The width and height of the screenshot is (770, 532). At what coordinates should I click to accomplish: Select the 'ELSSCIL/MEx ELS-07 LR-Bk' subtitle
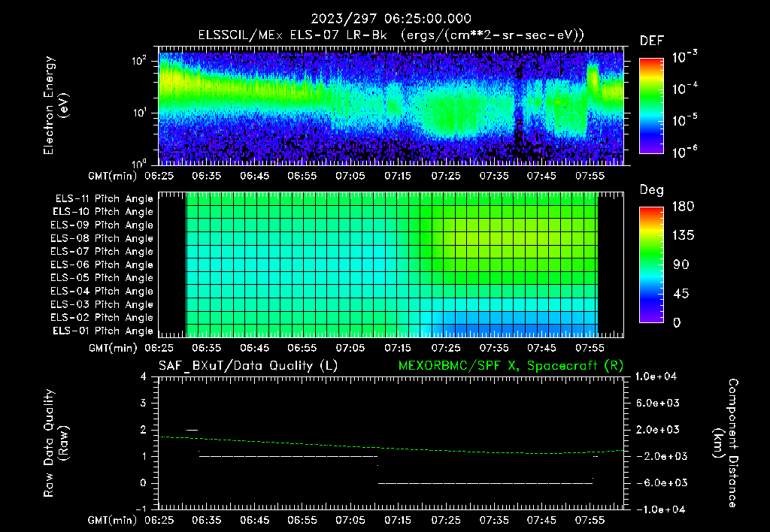293,35
